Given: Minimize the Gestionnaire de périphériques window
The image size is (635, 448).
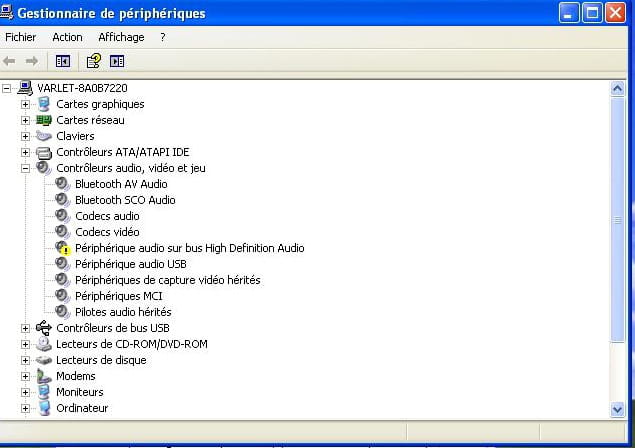Looking at the screenshot, I should [x=569, y=13].
